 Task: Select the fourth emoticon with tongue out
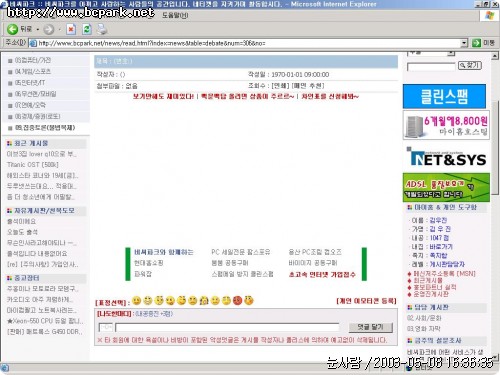coord(170,301)
